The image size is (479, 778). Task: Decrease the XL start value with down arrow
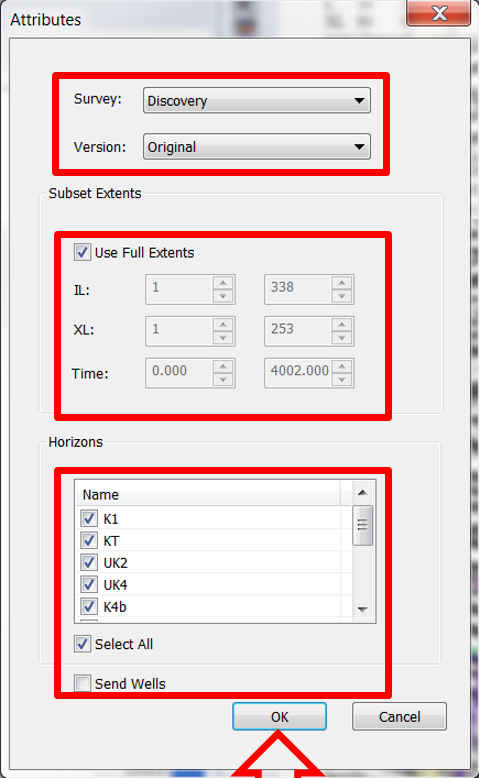click(x=223, y=338)
